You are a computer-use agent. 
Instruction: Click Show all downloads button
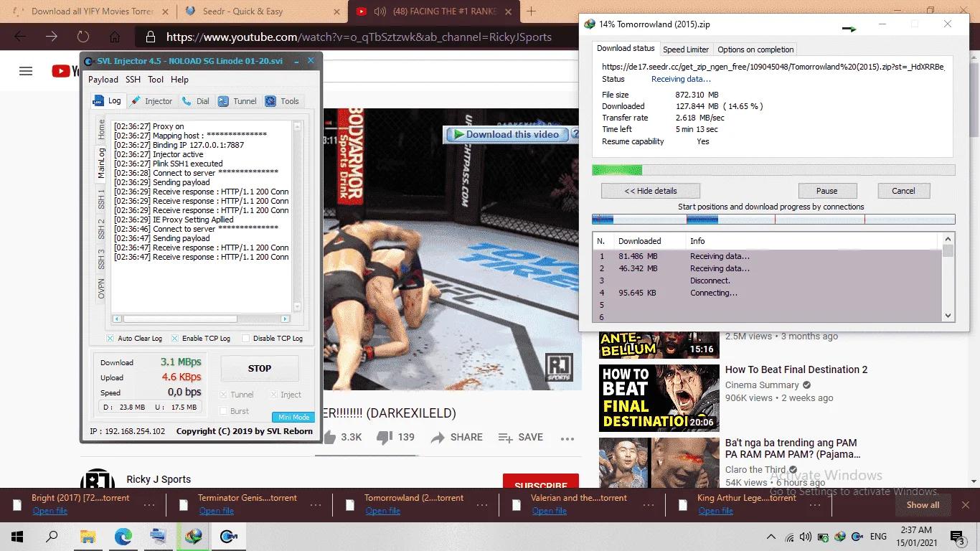[x=923, y=504]
